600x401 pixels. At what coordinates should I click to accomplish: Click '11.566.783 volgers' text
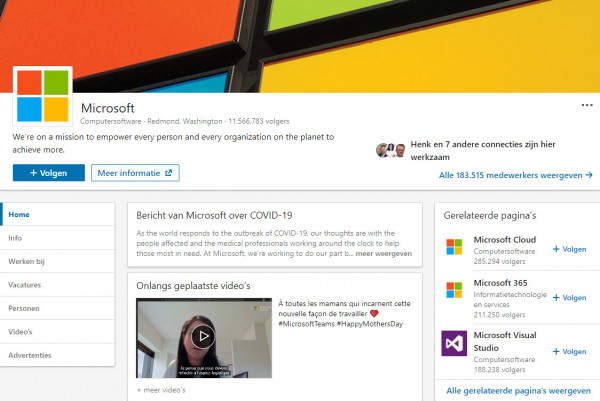click(259, 121)
